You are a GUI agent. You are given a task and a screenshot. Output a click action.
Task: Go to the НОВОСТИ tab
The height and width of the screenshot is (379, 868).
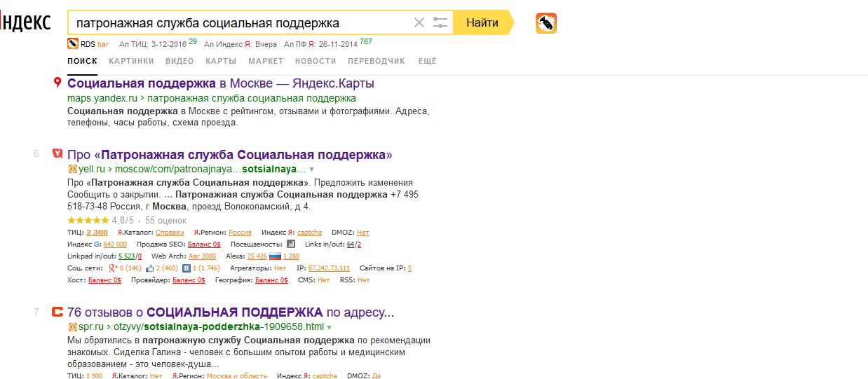(x=316, y=61)
